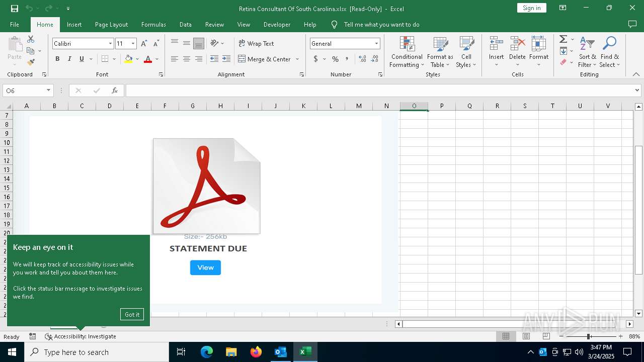The height and width of the screenshot is (362, 644).
Task: Align cell text right
Action: [199, 59]
